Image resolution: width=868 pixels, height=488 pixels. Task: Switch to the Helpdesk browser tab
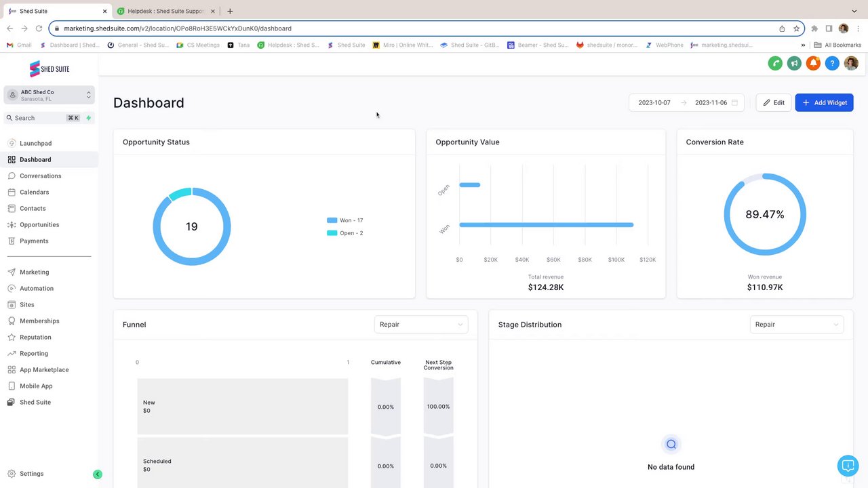click(166, 11)
